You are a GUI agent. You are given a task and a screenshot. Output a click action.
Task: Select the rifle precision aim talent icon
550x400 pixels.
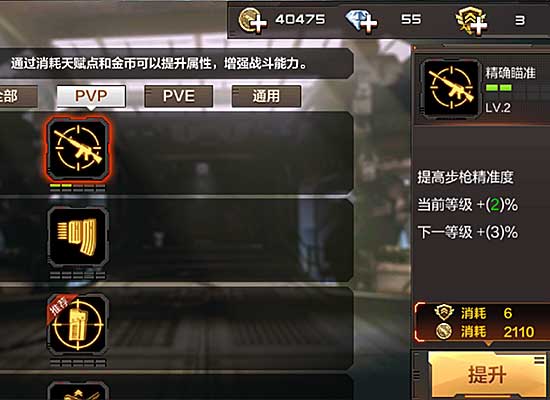coord(78,149)
